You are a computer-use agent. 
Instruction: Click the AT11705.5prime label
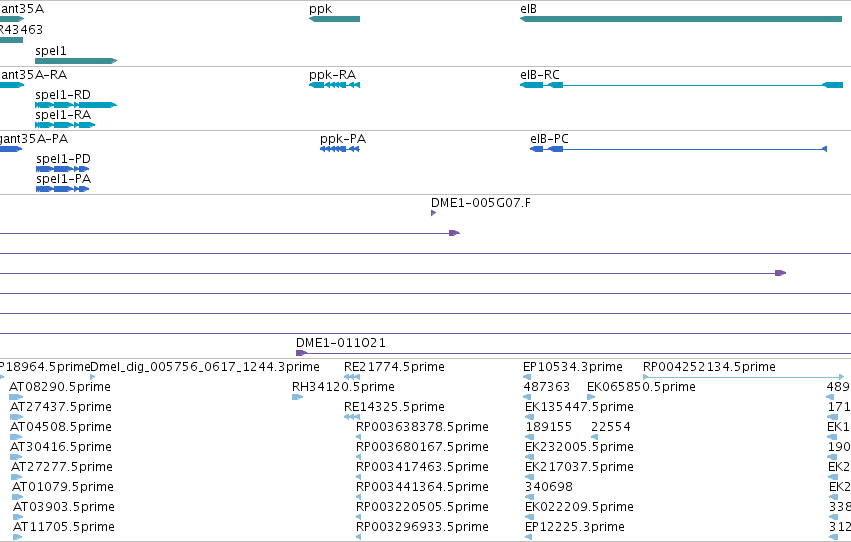[64, 527]
